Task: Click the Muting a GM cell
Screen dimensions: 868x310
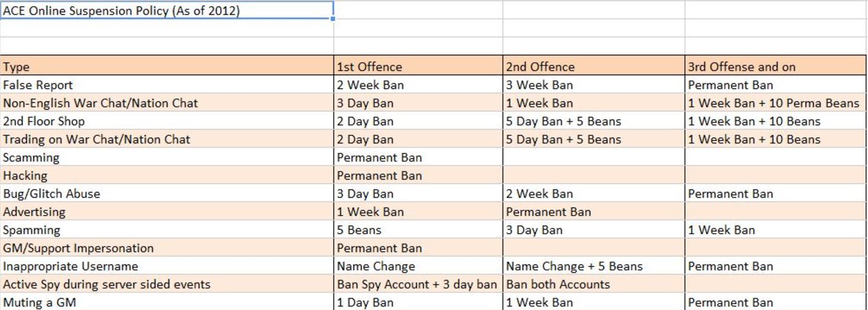Action: tap(167, 302)
